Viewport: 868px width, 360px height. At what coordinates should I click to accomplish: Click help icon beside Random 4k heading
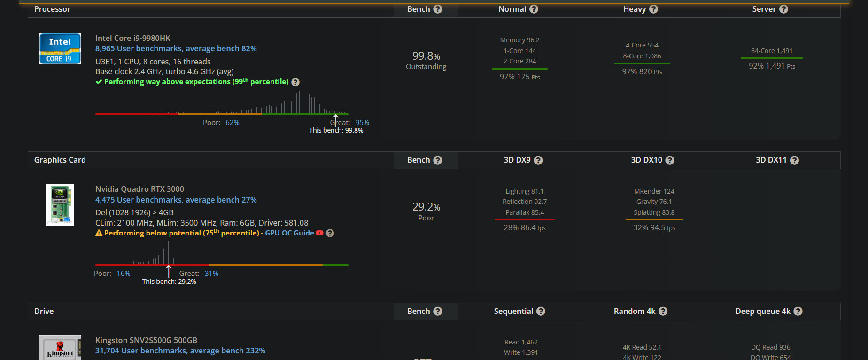coord(663,311)
